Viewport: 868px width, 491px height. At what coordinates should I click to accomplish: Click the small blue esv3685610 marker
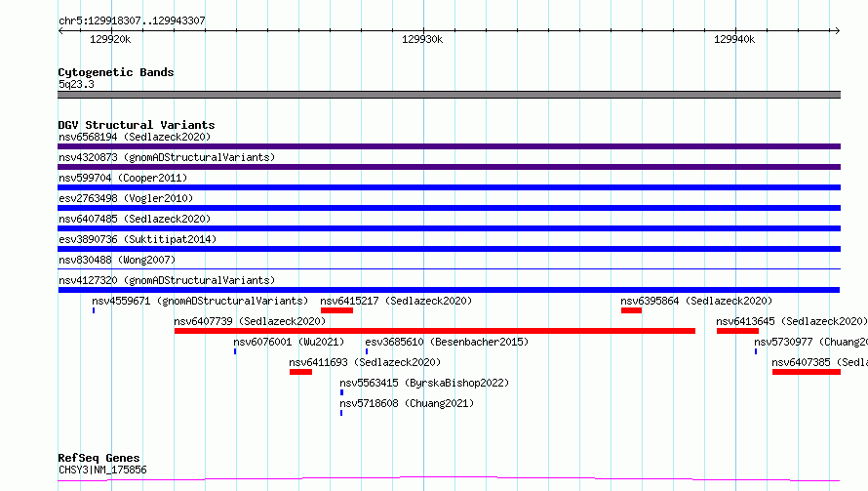pos(367,351)
